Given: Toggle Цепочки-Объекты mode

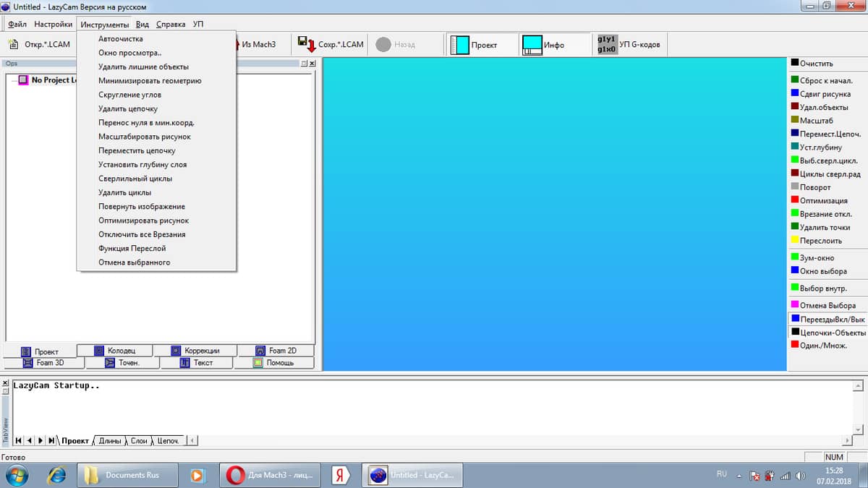Looking at the screenshot, I should [796, 332].
